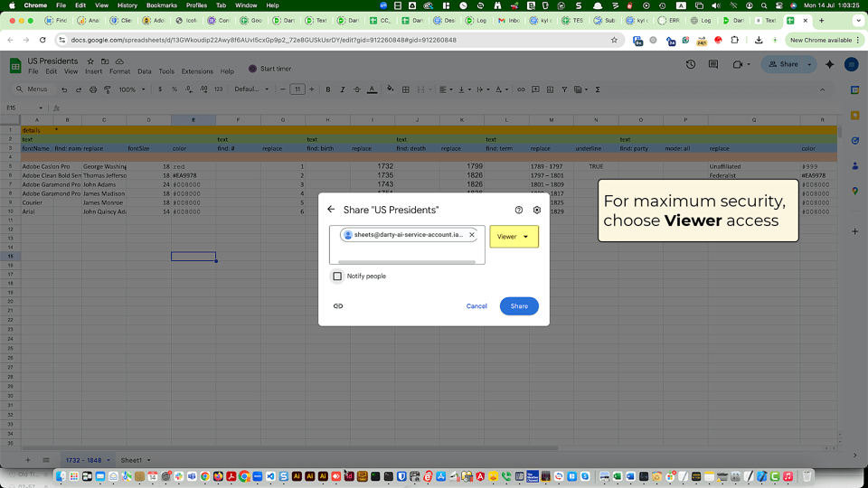Create a filter from toolbar
Screen dimensions: 868x488
tap(564, 89)
